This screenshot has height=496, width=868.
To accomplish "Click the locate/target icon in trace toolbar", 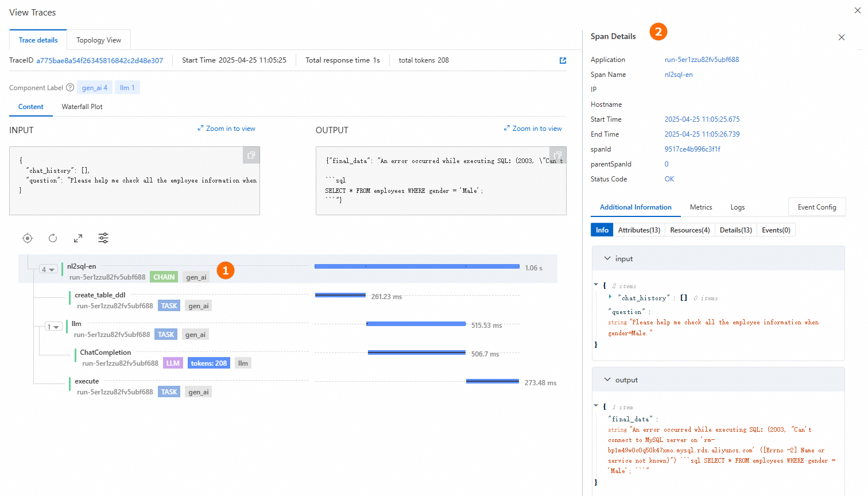I will click(28, 238).
